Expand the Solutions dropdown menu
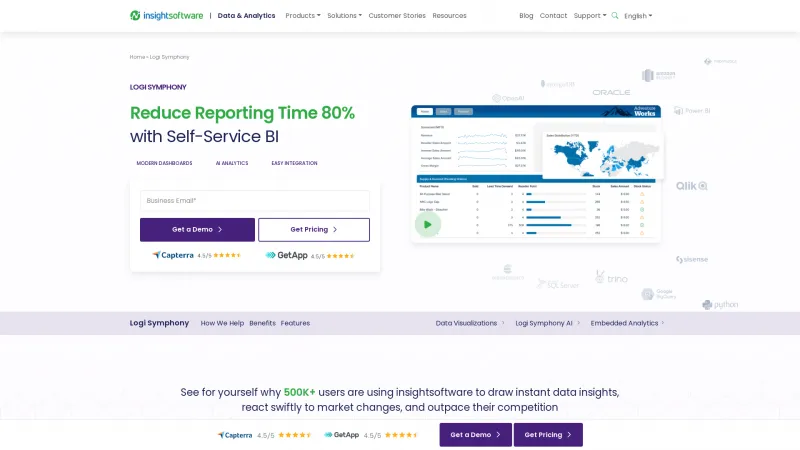 [x=344, y=16]
